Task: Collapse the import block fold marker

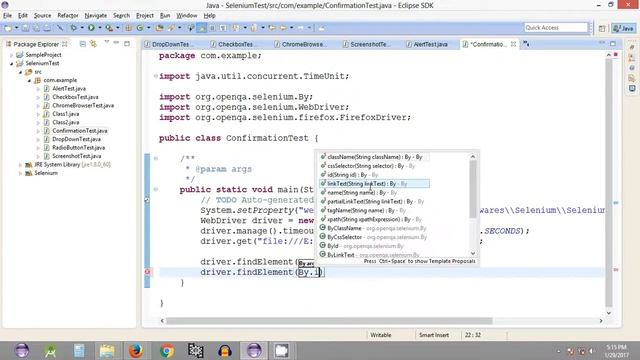Action: [x=156, y=76]
